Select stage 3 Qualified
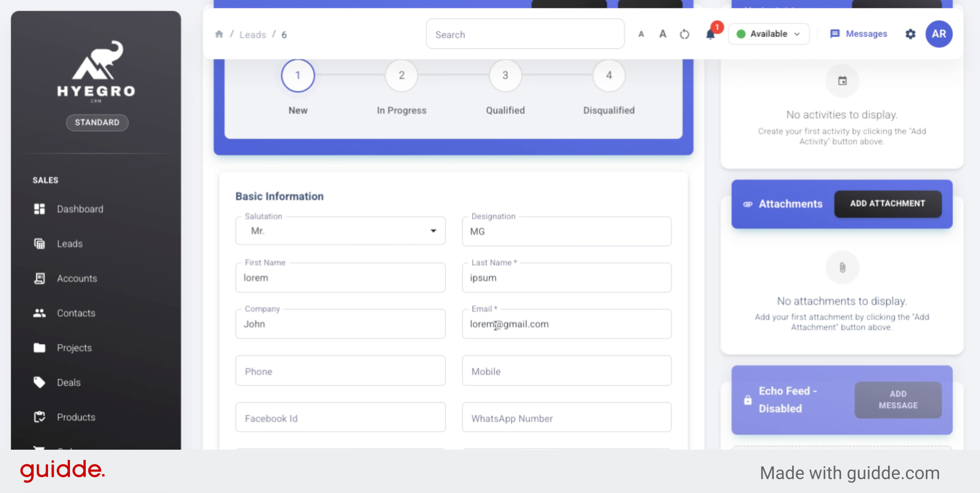Image resolution: width=980 pixels, height=493 pixels. (505, 76)
